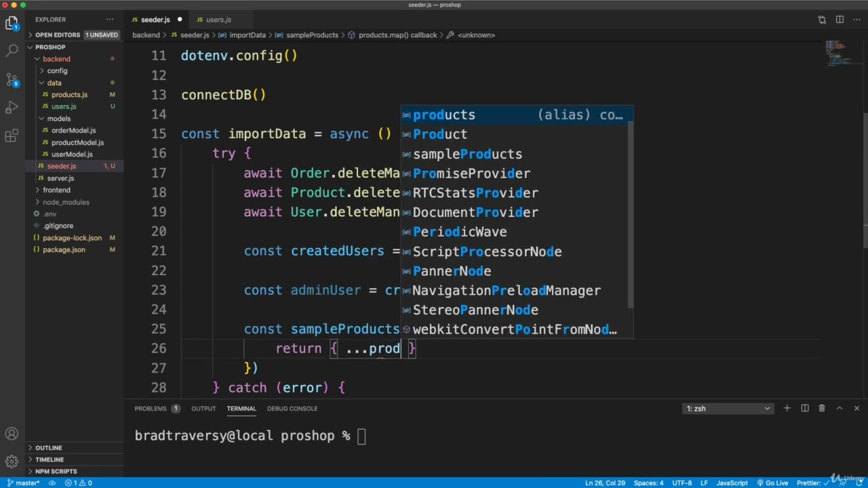
Task: Change encoding via UTF-8 status item
Action: point(682,483)
